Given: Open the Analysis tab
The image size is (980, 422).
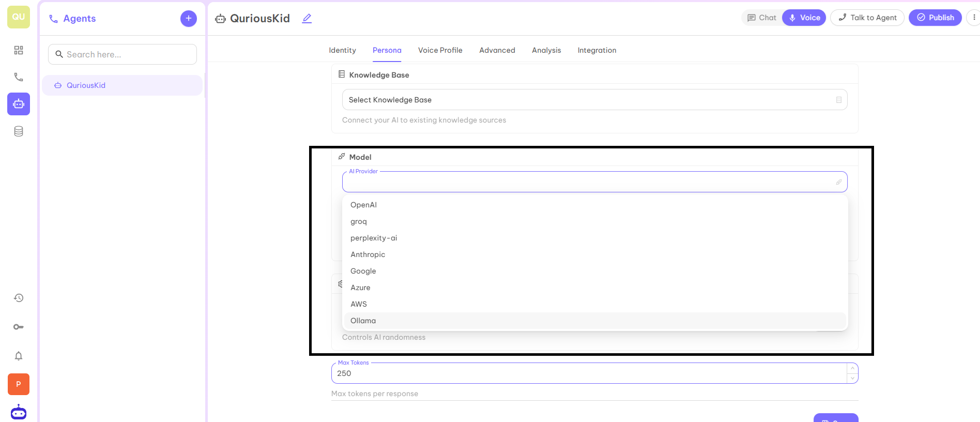Looking at the screenshot, I should click(546, 50).
